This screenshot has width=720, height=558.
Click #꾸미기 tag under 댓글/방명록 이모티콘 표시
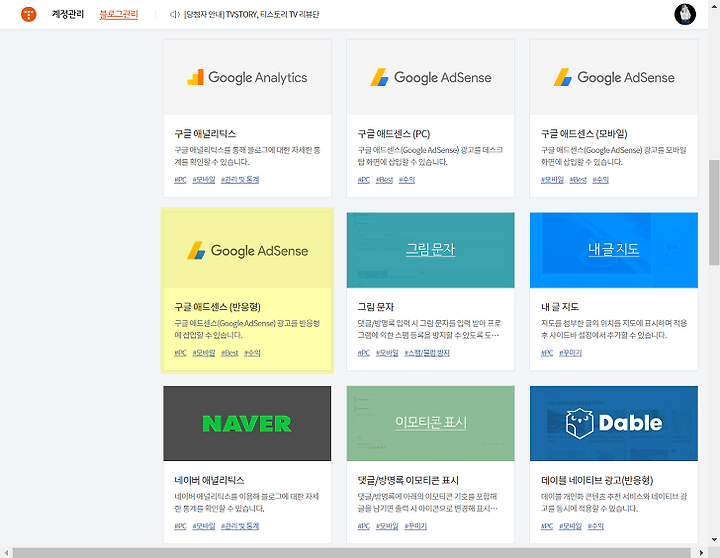pyautogui.click(x=416, y=526)
